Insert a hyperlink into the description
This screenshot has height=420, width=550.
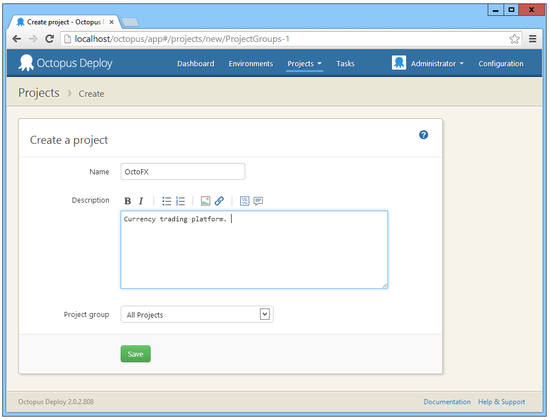[219, 201]
